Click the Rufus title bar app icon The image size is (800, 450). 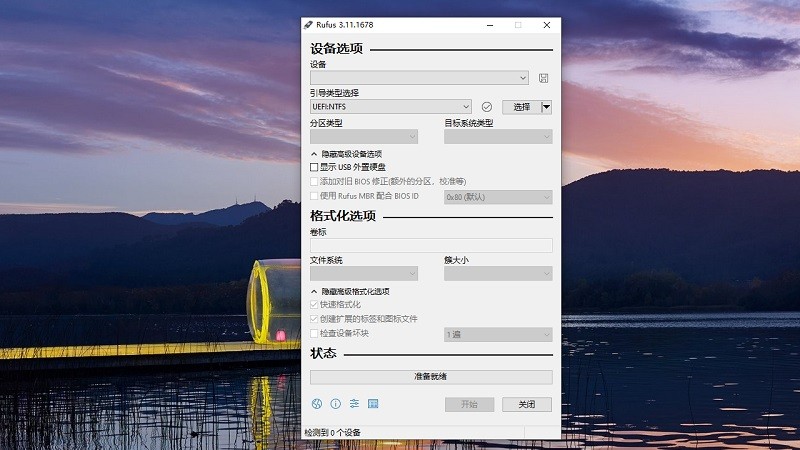(310, 24)
